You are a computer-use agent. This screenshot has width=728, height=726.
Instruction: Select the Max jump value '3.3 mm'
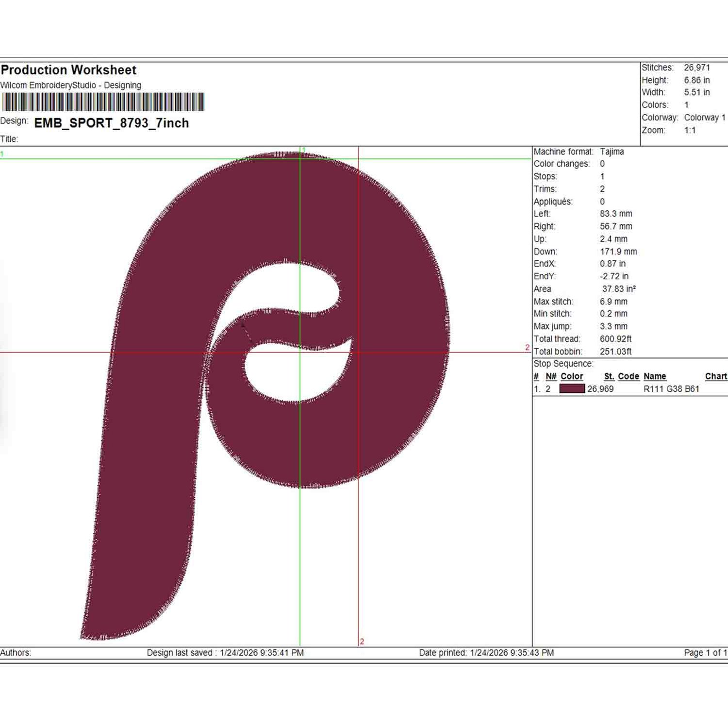click(613, 326)
